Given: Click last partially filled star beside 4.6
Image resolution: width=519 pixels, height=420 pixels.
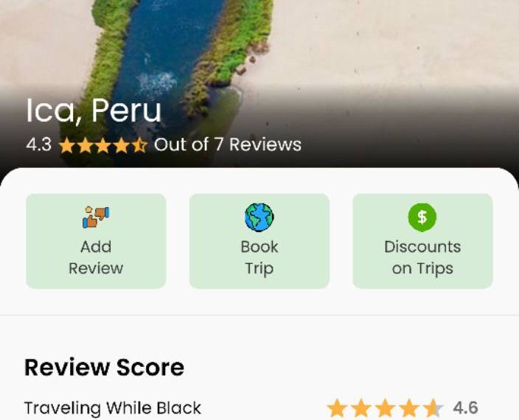Looking at the screenshot, I should click(x=433, y=408).
